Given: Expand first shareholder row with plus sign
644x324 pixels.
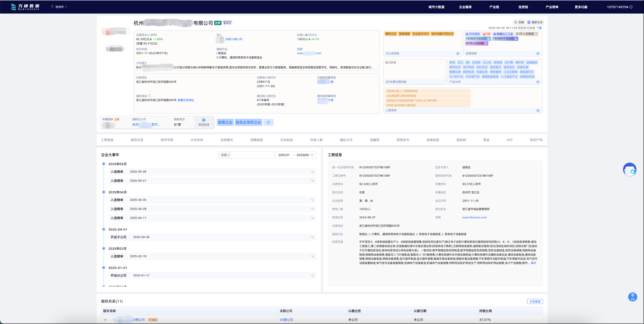Looking at the screenshot, I should pos(105,320).
